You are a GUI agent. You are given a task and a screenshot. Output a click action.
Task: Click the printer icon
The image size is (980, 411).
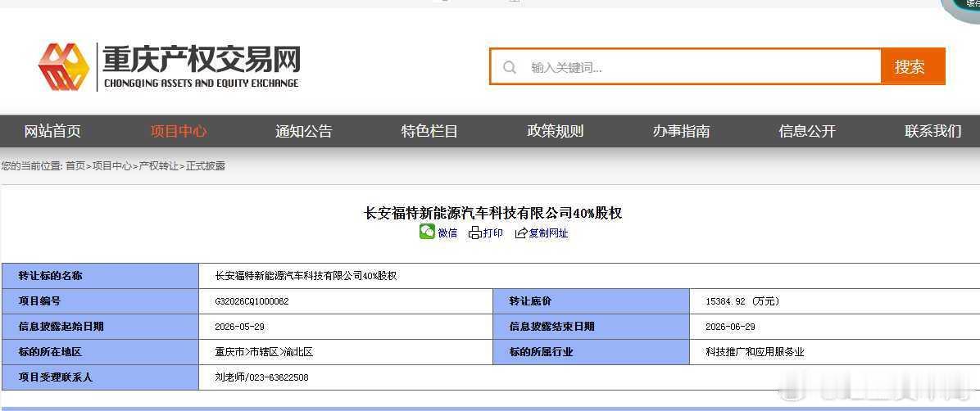pyautogui.click(x=475, y=233)
